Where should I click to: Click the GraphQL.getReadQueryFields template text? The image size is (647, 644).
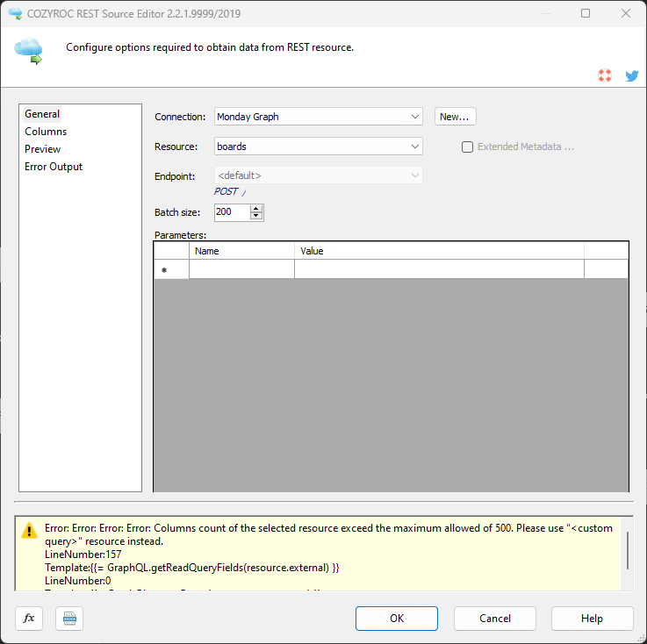pyautogui.click(x=192, y=568)
